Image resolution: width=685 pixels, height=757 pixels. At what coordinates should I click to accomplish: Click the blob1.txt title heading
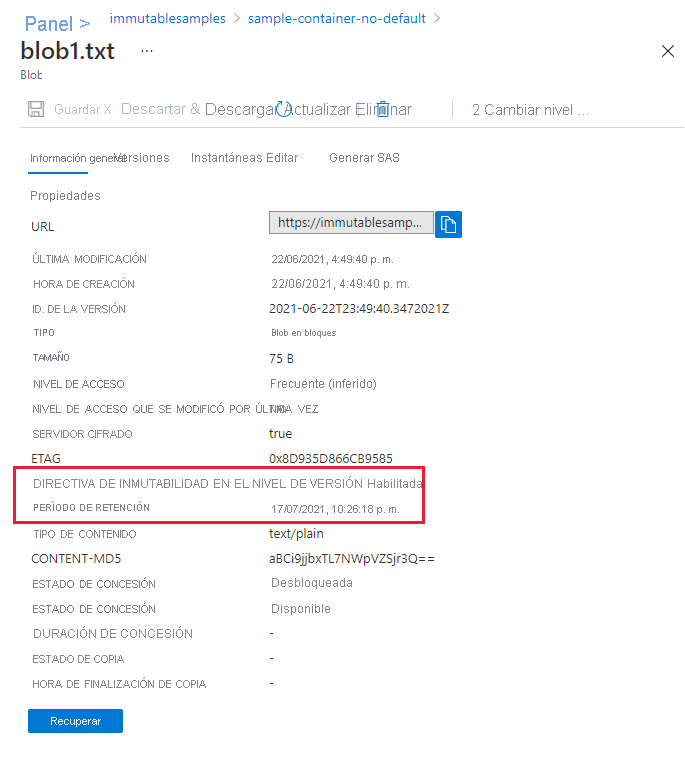[68, 51]
